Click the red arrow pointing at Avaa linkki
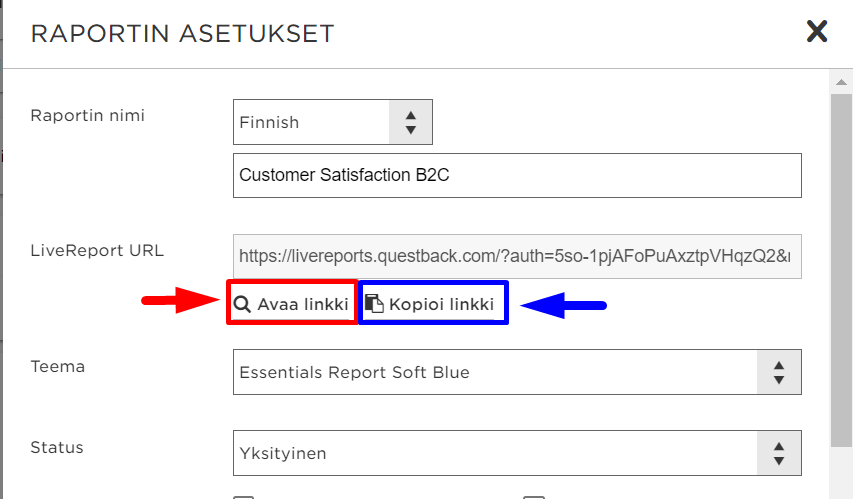The image size is (853, 499). pyautogui.click(x=180, y=300)
